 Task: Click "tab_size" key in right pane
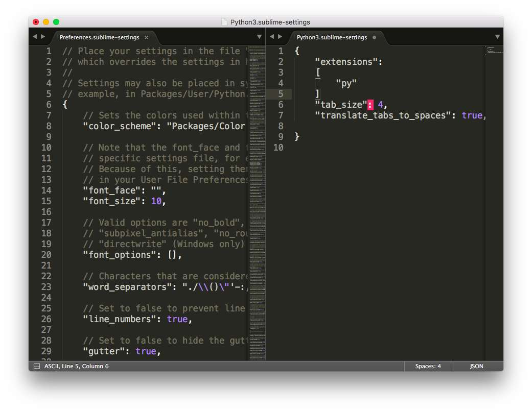341,105
